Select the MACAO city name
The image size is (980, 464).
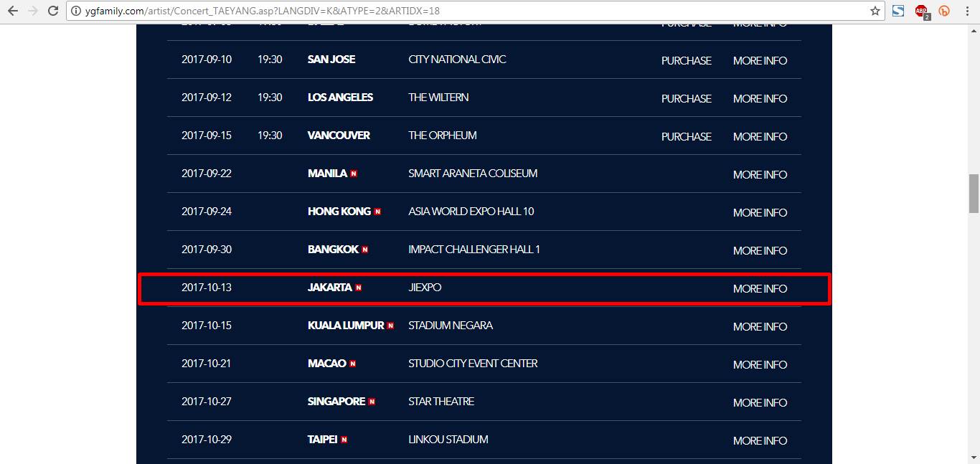[327, 364]
